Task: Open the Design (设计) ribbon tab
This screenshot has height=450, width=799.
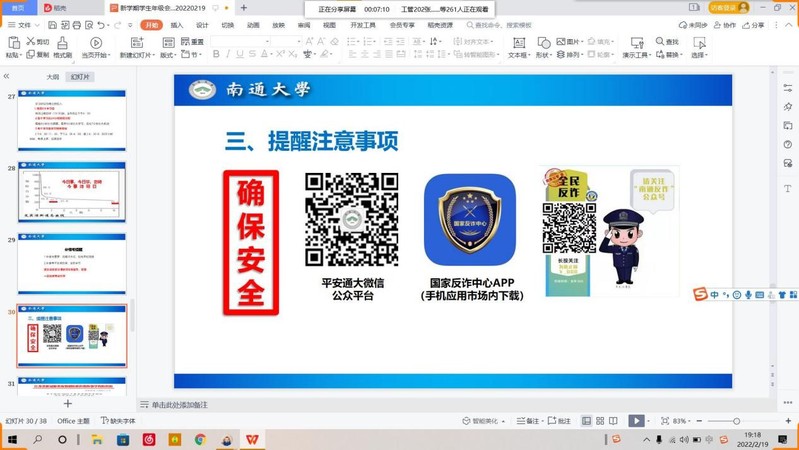Action: point(202,25)
